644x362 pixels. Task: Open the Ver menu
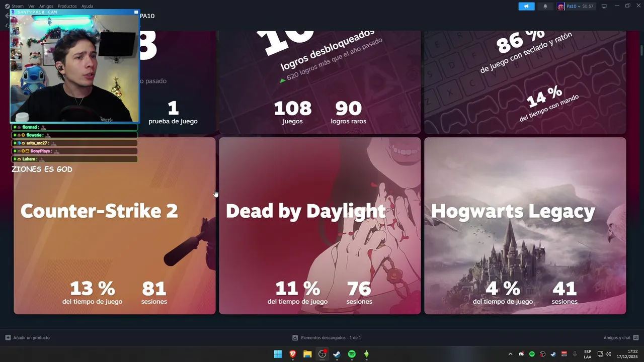tap(31, 6)
